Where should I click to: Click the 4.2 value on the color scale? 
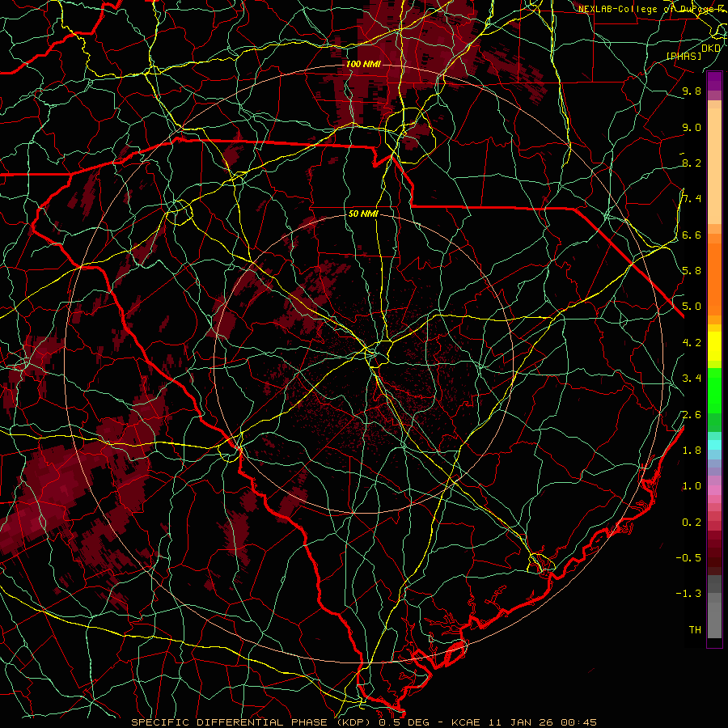point(692,343)
